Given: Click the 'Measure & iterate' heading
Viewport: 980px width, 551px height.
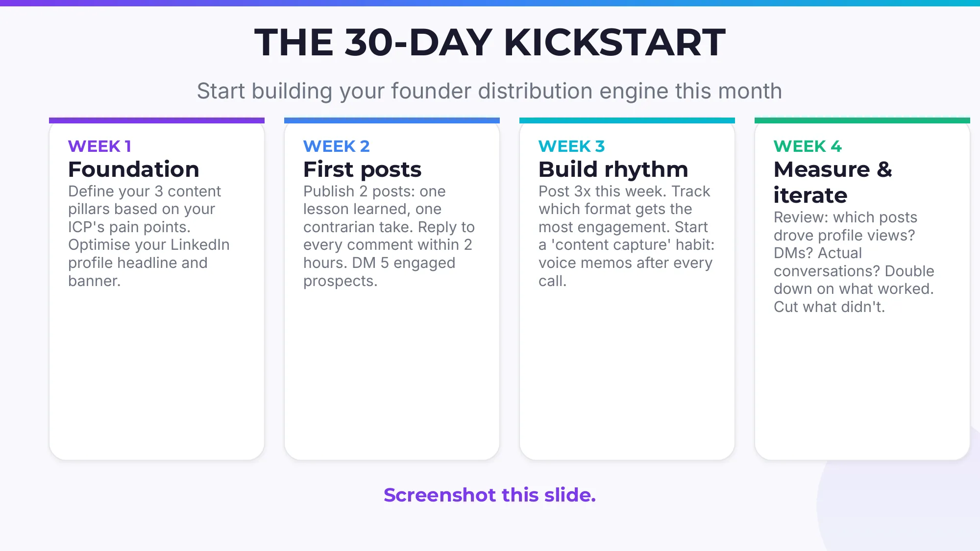Looking at the screenshot, I should pyautogui.click(x=833, y=182).
